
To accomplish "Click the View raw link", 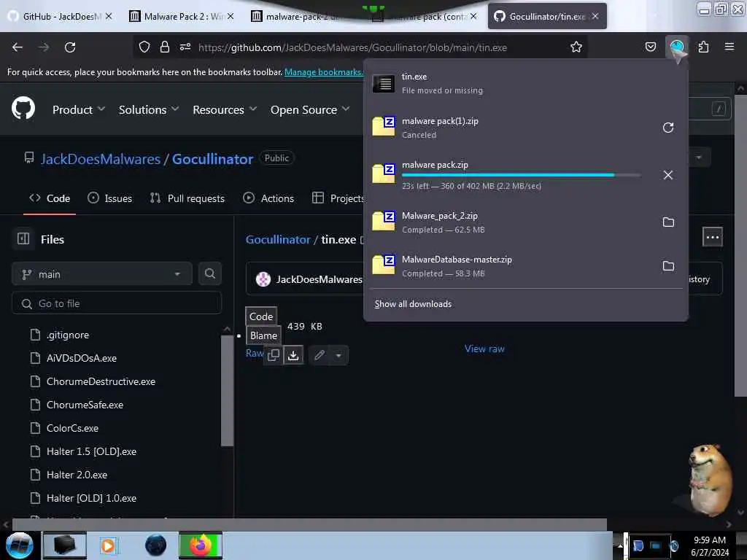I will pos(484,349).
